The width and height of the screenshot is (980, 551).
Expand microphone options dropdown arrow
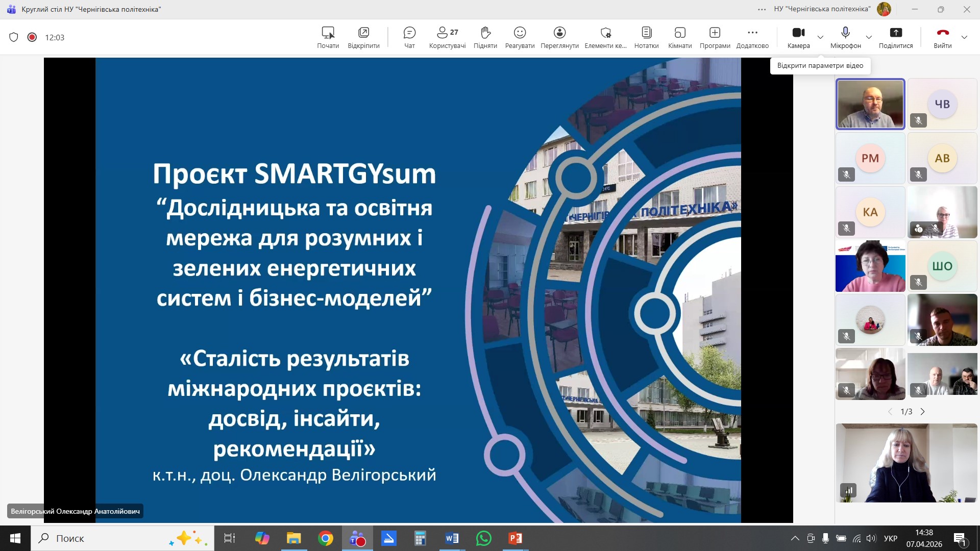tap(869, 37)
